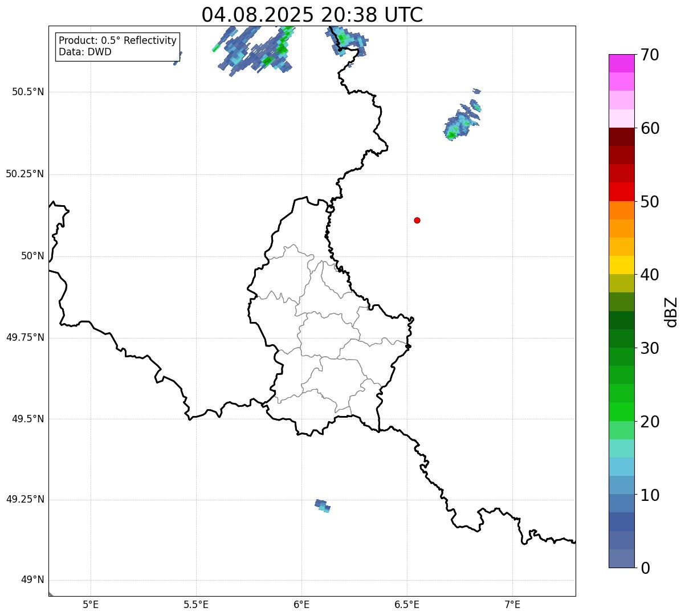Select the "Product: 0.5° Reflectivity" text

(x=117, y=41)
